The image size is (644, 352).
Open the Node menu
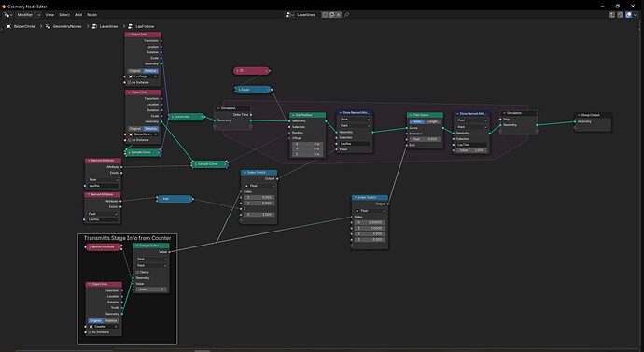(x=91, y=15)
